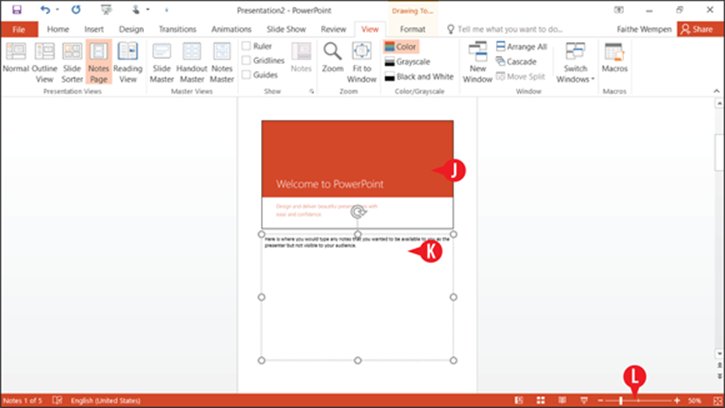Start slideshow from beginning in quick access toolbar

106,10
